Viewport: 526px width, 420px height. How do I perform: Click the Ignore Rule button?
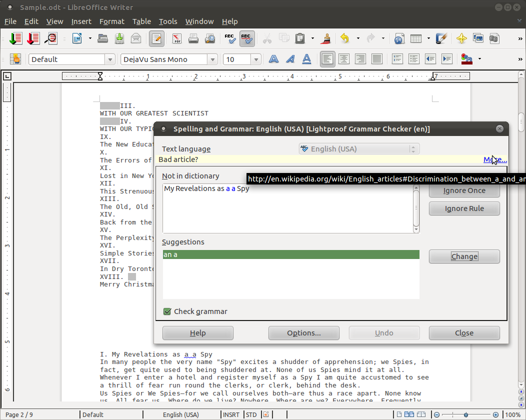[x=464, y=208]
